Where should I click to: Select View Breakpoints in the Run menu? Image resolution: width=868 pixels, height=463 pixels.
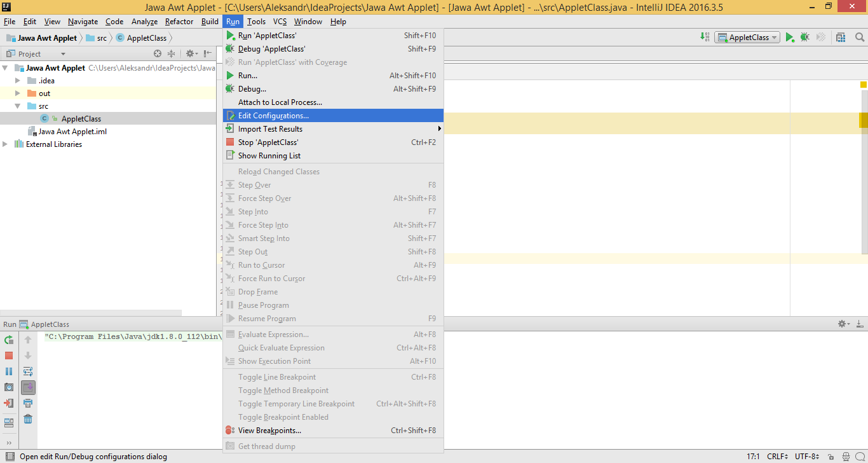pos(270,431)
